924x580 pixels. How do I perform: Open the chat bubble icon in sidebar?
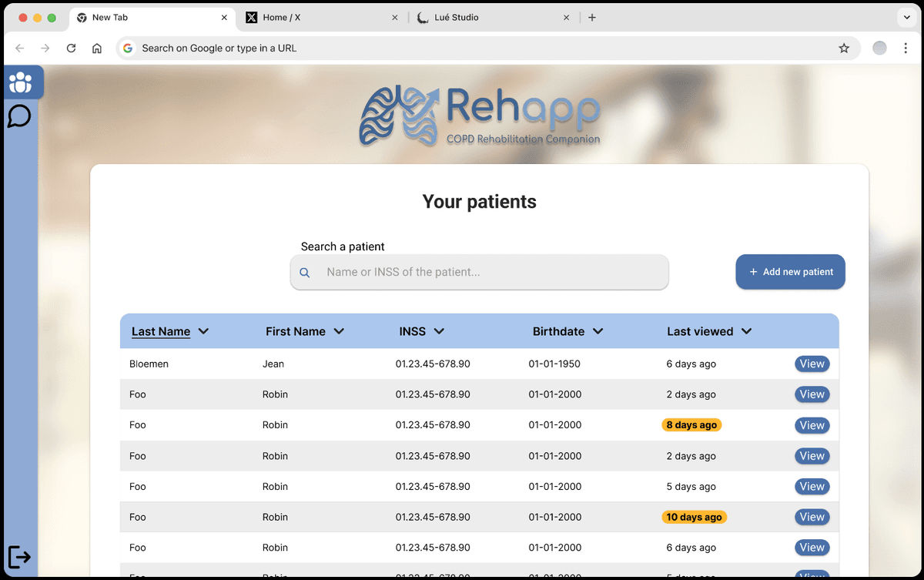pos(19,116)
